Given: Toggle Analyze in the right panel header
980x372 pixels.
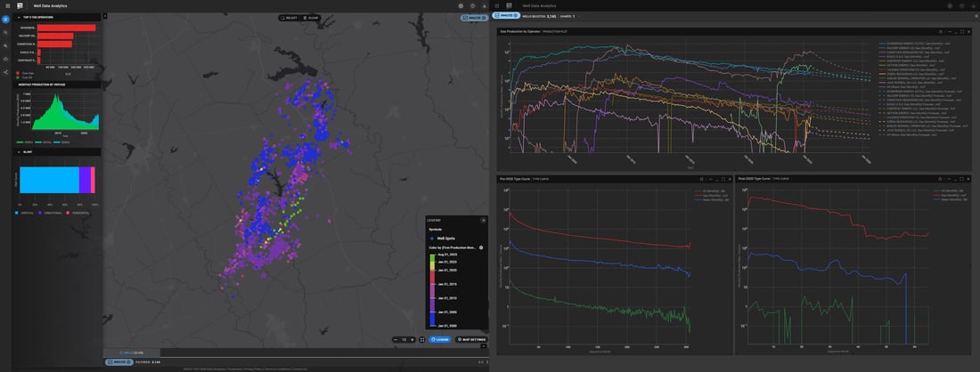Looking at the screenshot, I should [x=509, y=16].
